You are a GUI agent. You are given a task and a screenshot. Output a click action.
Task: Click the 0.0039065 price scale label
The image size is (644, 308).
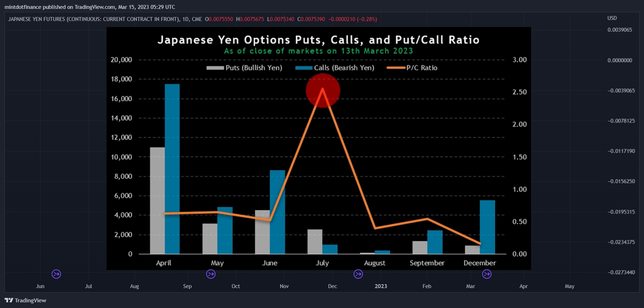click(620, 30)
